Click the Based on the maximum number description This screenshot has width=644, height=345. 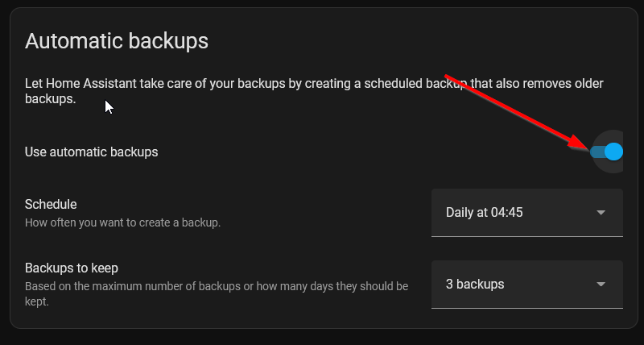pyautogui.click(x=217, y=294)
